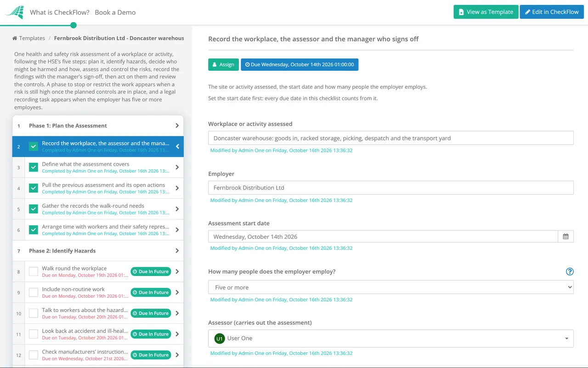Click the Due In Future badge on Talk to workers row
Viewport: 588px width, 368px height.
[151, 313]
